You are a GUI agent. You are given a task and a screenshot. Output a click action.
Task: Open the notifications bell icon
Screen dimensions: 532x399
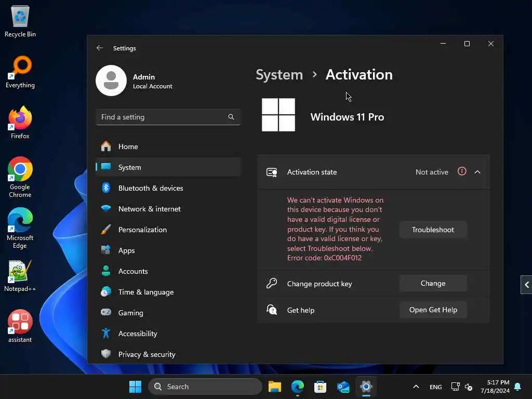[x=518, y=387]
